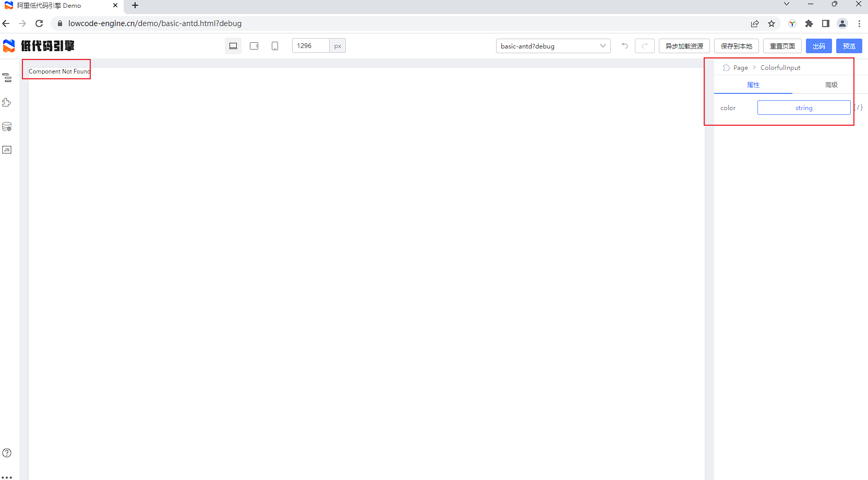The height and width of the screenshot is (480, 868).
Task: Click the 重置页面 button
Action: [x=782, y=46]
